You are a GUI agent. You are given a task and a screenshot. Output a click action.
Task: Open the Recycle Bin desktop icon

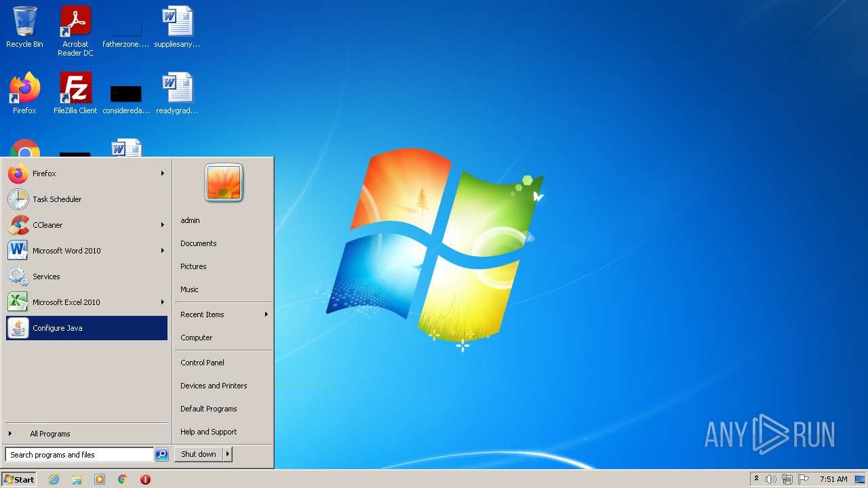tap(24, 27)
